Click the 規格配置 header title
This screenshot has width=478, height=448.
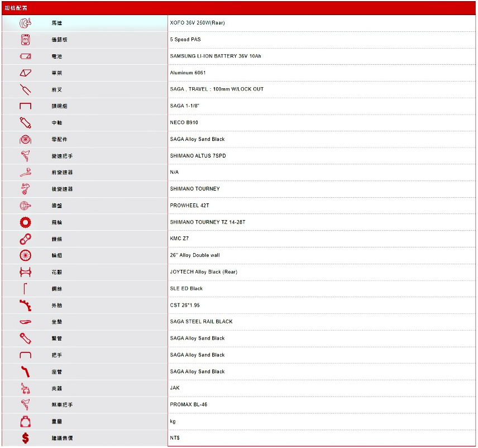pos(16,8)
